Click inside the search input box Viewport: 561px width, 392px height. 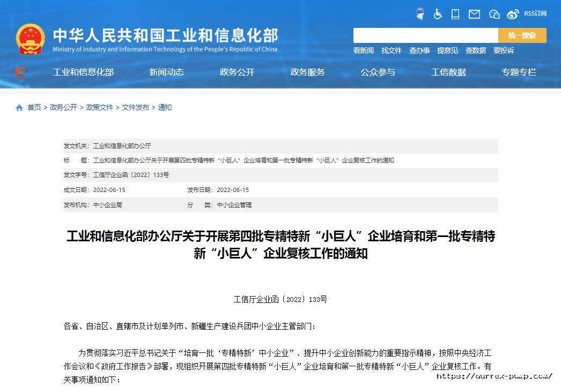[x=424, y=35]
